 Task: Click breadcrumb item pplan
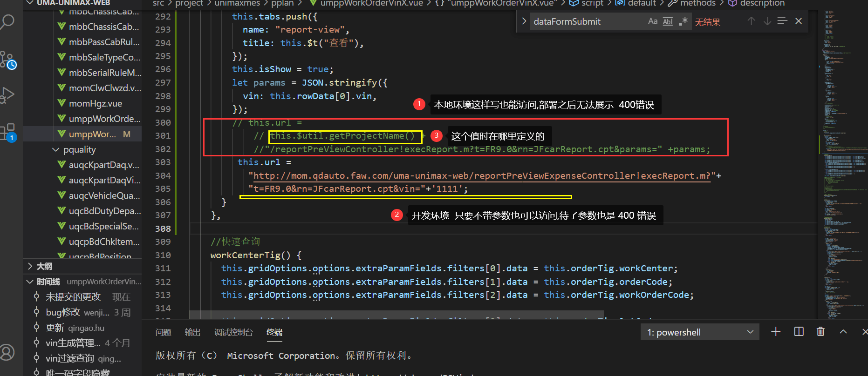click(282, 3)
